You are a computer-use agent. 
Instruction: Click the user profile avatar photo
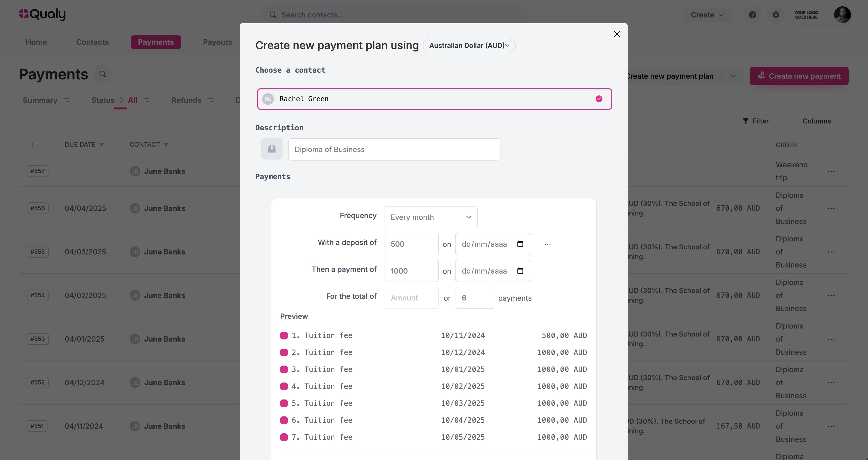(x=842, y=15)
